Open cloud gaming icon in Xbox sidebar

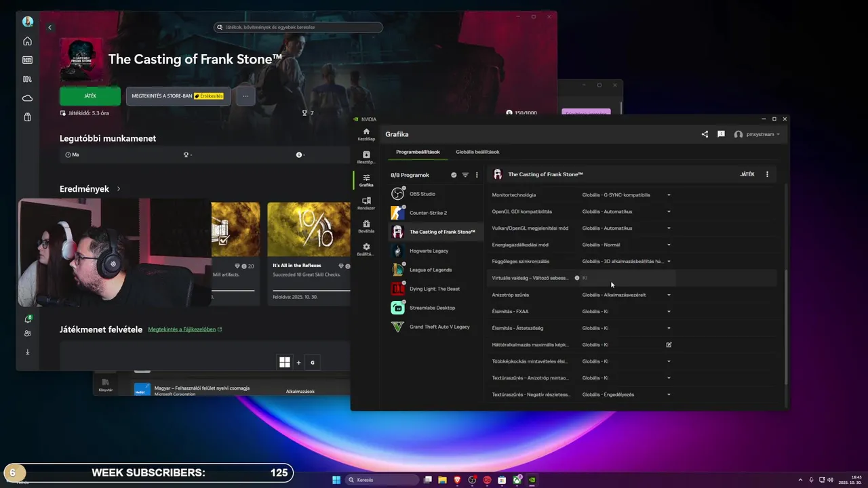27,98
